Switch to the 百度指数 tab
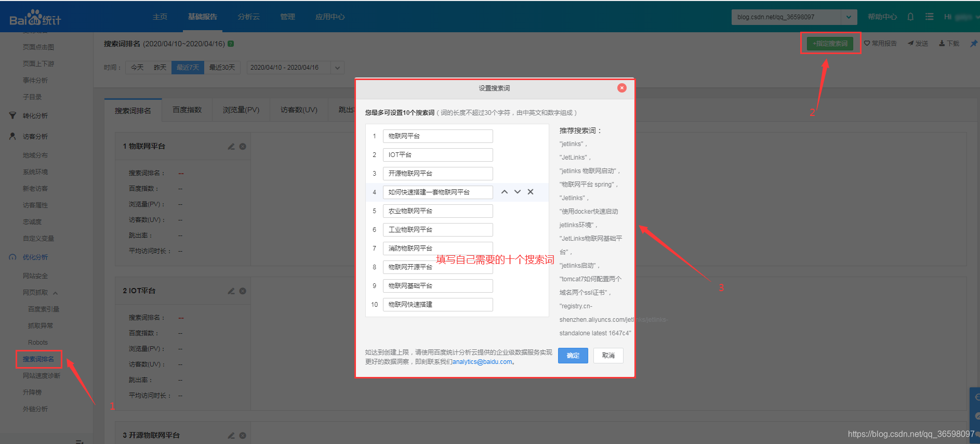Viewport: 980px width, 444px height. pos(187,110)
